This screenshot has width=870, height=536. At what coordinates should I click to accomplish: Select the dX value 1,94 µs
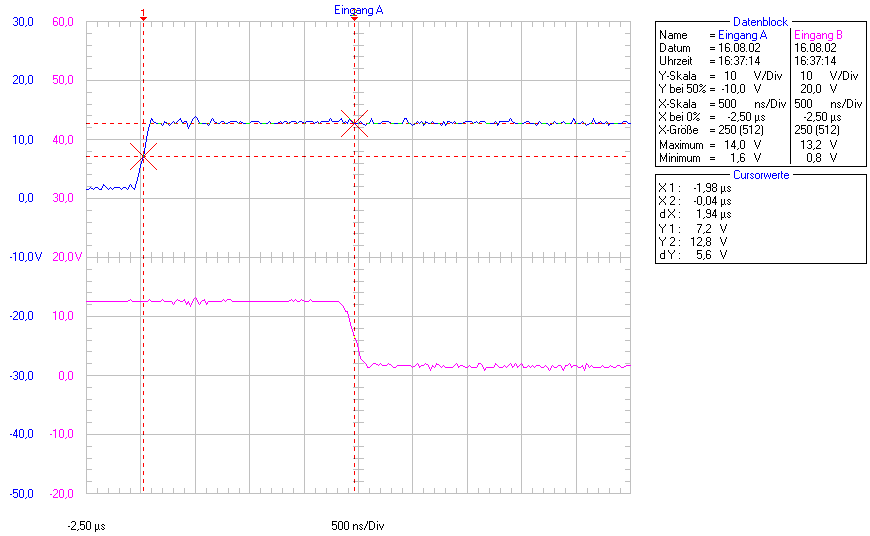pos(711,214)
